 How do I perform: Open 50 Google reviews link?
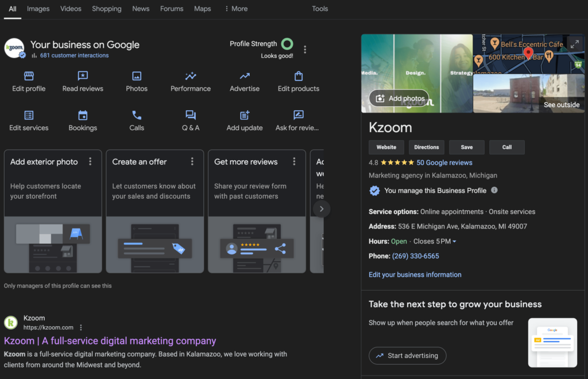pos(444,163)
